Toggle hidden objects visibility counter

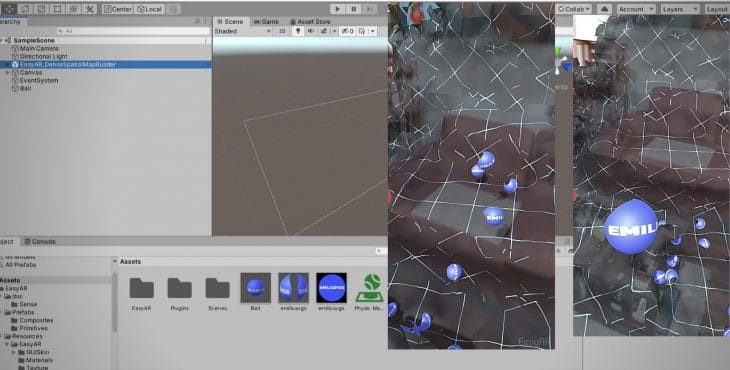[347, 31]
